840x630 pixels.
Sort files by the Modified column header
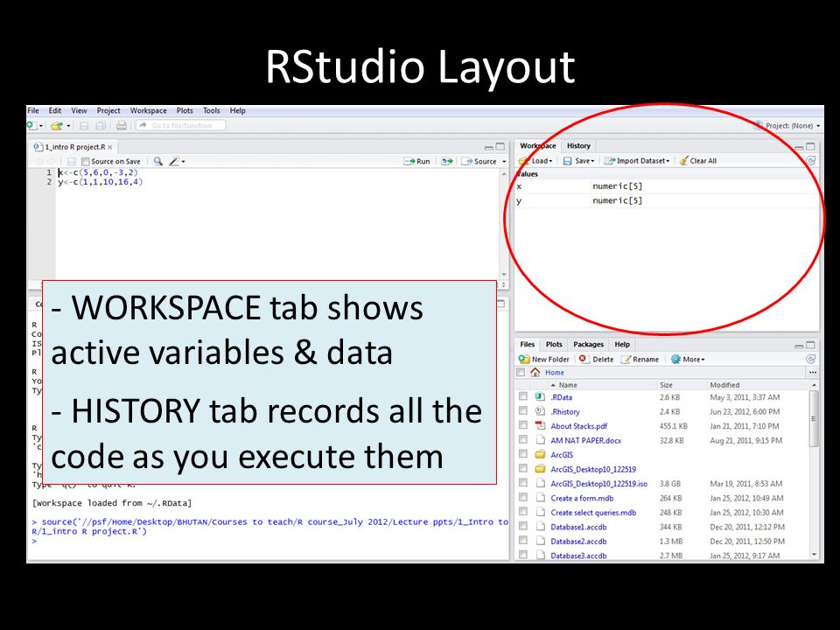click(757, 385)
